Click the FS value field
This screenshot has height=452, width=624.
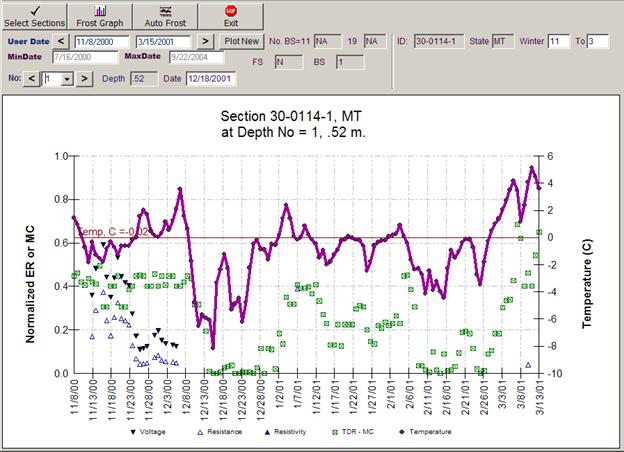pos(289,62)
